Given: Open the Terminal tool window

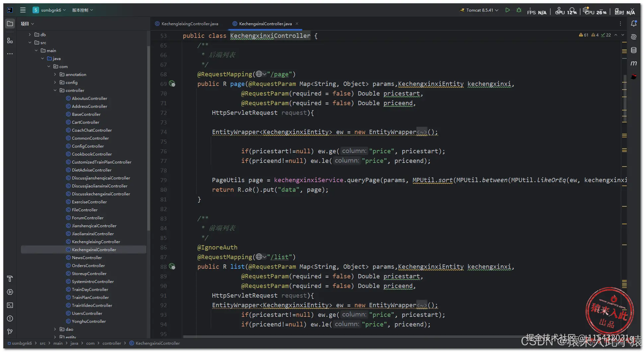Looking at the screenshot, I should point(10,305).
